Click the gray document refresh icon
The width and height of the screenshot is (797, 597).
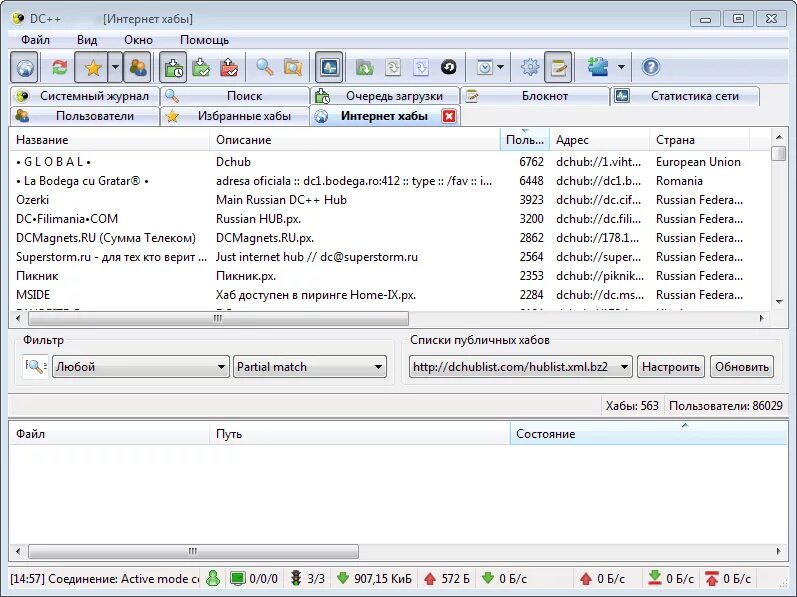[x=393, y=67]
